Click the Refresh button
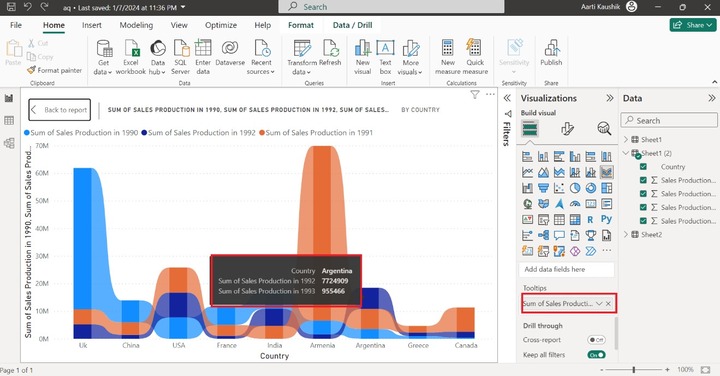720x376 pixels. coord(330,53)
